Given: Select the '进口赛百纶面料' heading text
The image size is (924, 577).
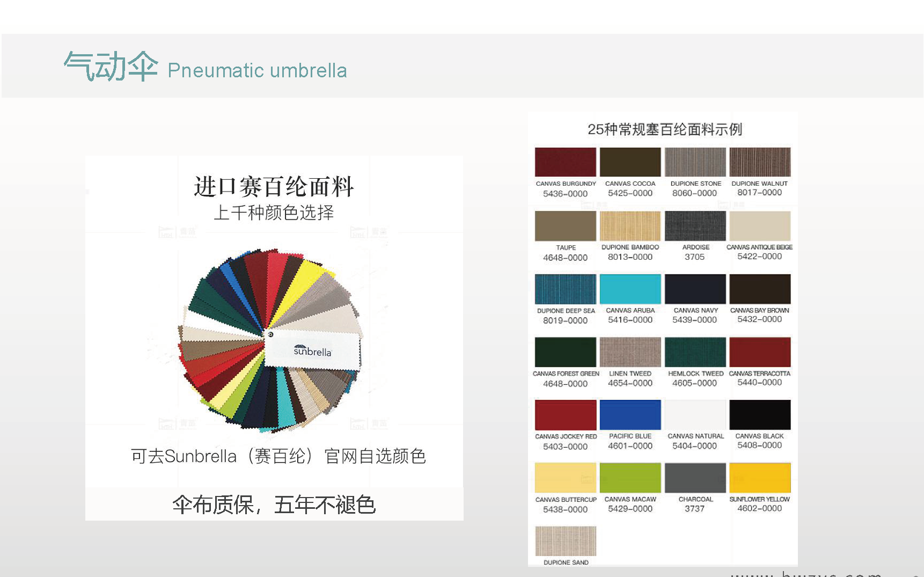Looking at the screenshot, I should 274,187.
